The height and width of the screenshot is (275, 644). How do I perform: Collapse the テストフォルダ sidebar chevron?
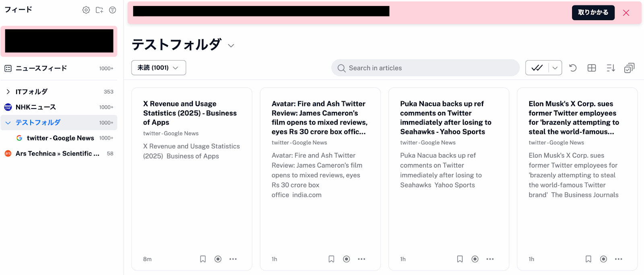[x=8, y=123]
